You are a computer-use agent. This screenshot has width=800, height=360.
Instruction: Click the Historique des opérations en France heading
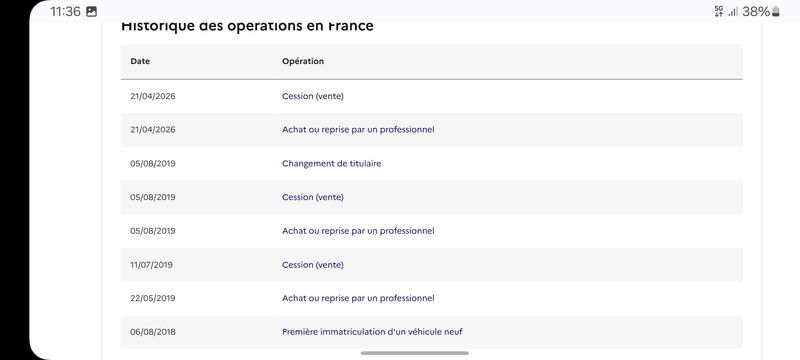[x=247, y=25]
